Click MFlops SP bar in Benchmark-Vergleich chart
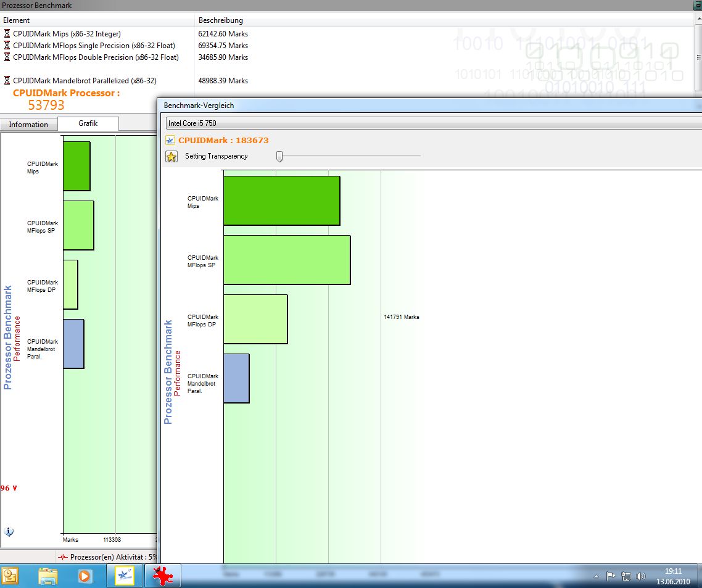 (287, 260)
